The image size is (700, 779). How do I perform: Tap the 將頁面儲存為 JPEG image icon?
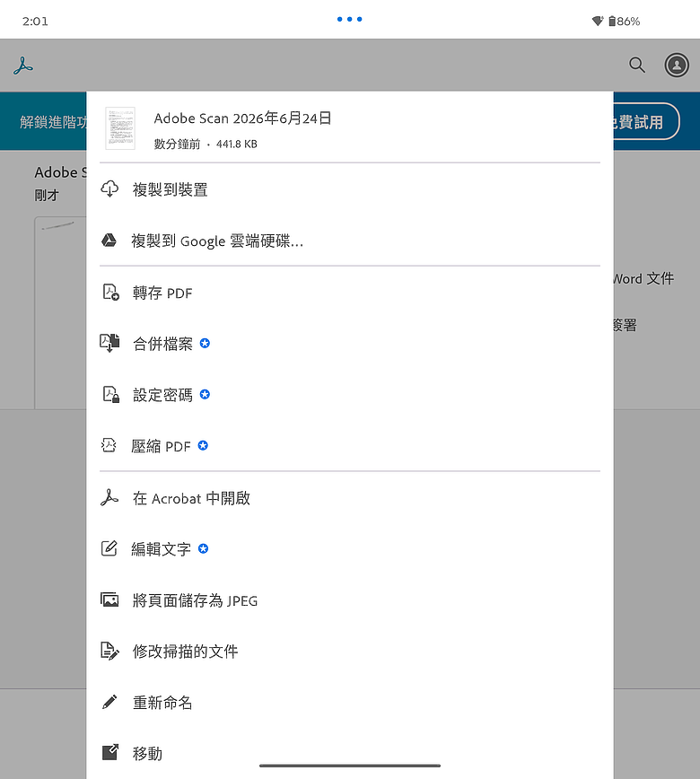(x=109, y=600)
